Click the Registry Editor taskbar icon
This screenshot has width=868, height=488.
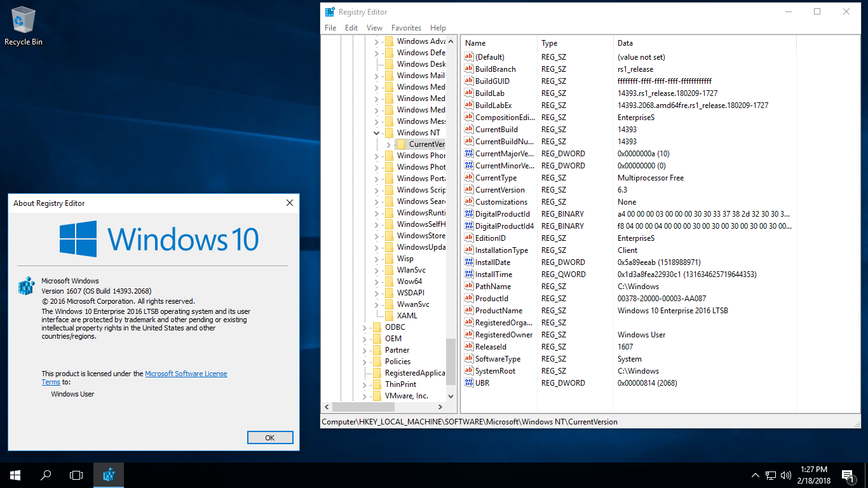[x=109, y=475]
